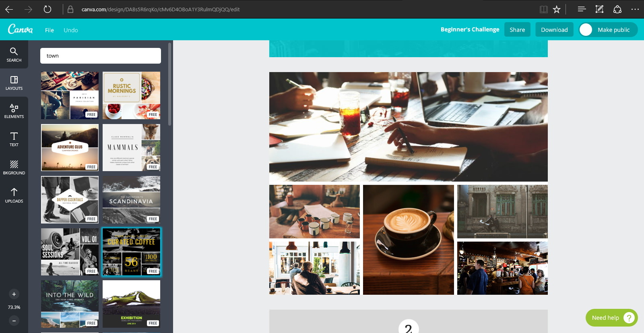Open the browser share icon

[x=617, y=9]
